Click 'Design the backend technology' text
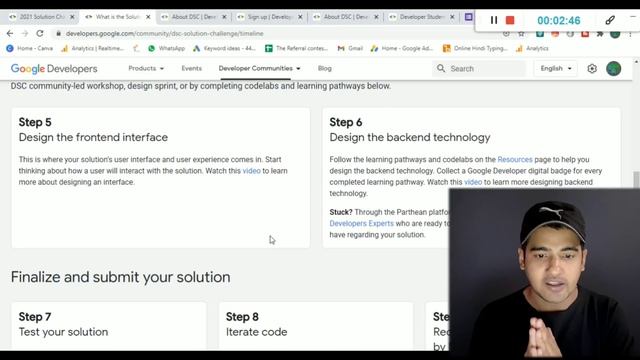Viewport: 640px width, 360px height. coord(410,137)
